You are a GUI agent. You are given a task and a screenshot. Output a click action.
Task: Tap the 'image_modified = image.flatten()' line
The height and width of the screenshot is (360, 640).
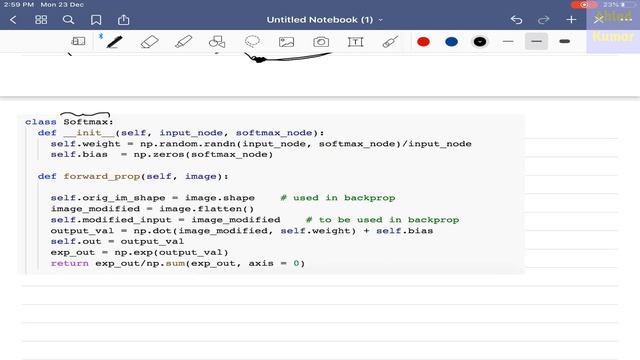152,209
